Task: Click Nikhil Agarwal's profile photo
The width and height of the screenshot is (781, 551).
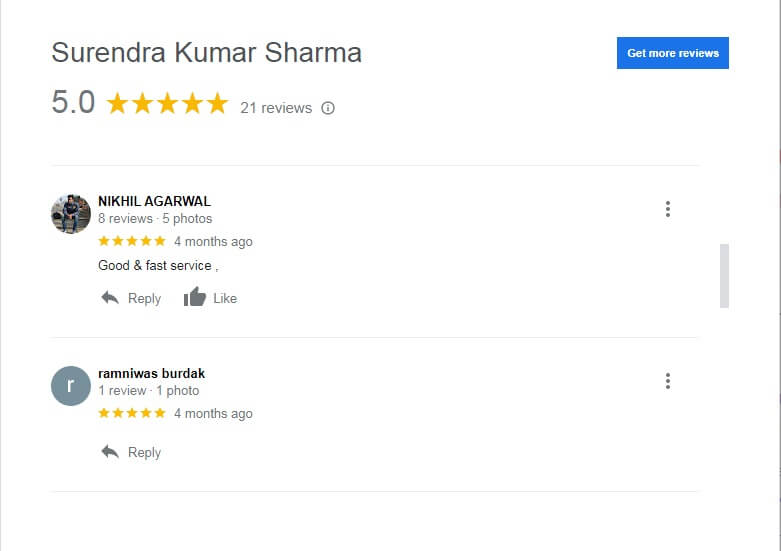Action: (x=71, y=214)
